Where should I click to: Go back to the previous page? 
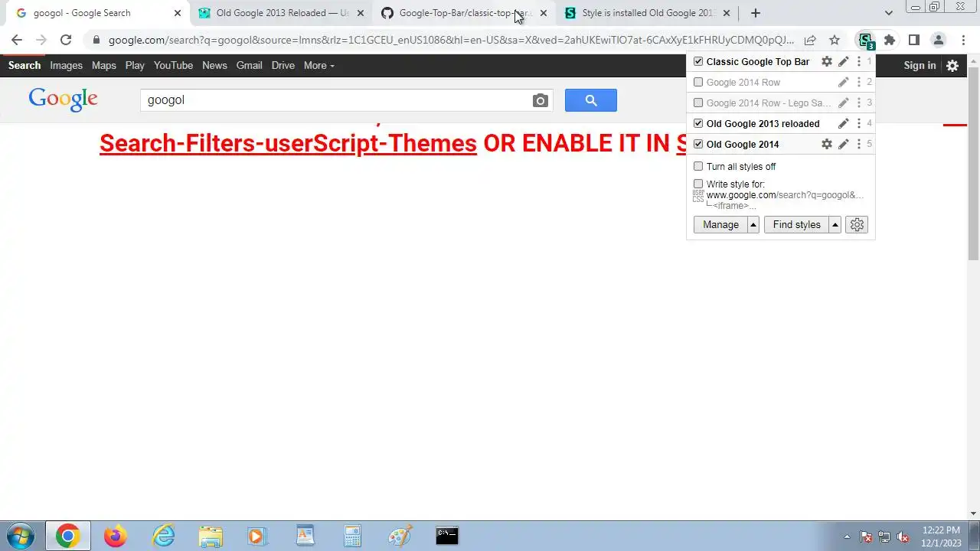(x=17, y=40)
